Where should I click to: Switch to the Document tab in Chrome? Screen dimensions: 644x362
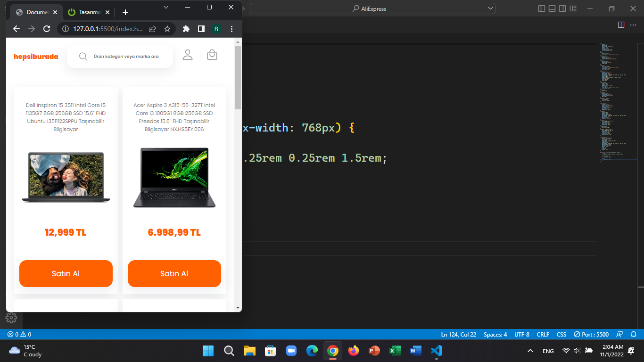tap(36, 12)
